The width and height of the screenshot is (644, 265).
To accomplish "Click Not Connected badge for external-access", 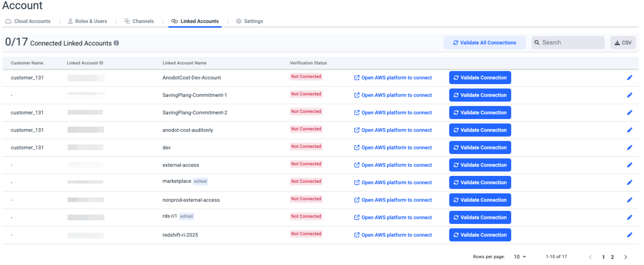I will click(x=306, y=164).
